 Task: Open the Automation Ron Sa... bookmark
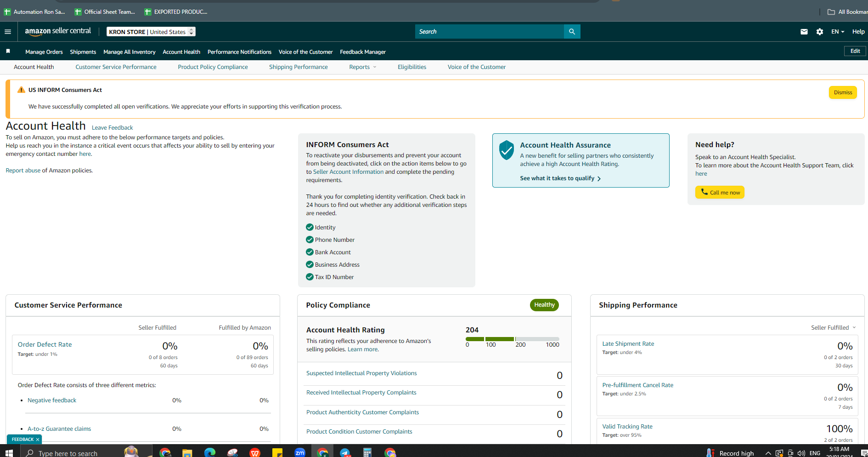pyautogui.click(x=34, y=12)
